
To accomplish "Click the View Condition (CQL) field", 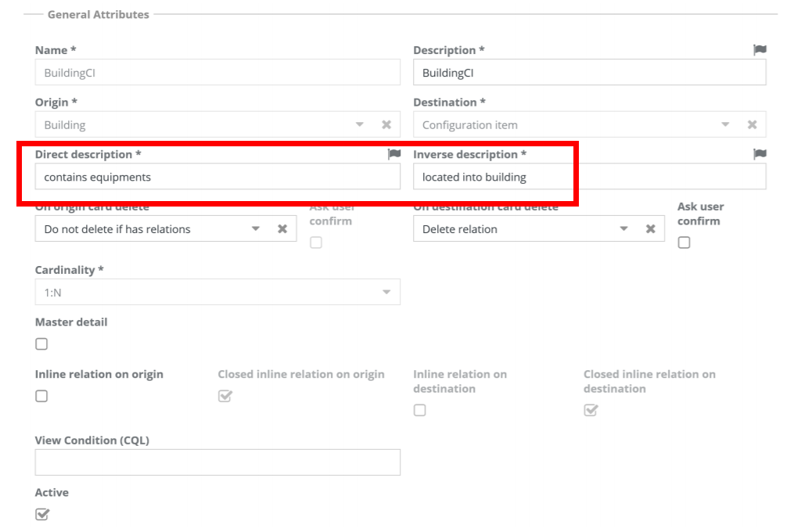I will (217, 462).
